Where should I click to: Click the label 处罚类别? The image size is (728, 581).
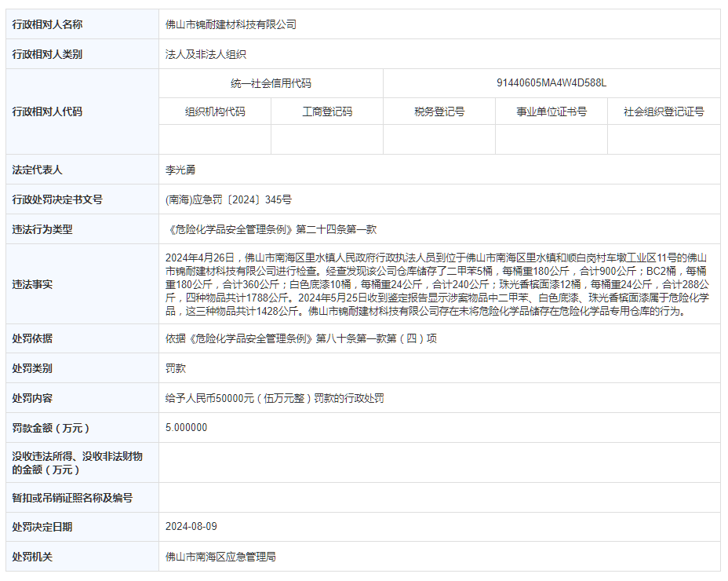click(x=32, y=368)
